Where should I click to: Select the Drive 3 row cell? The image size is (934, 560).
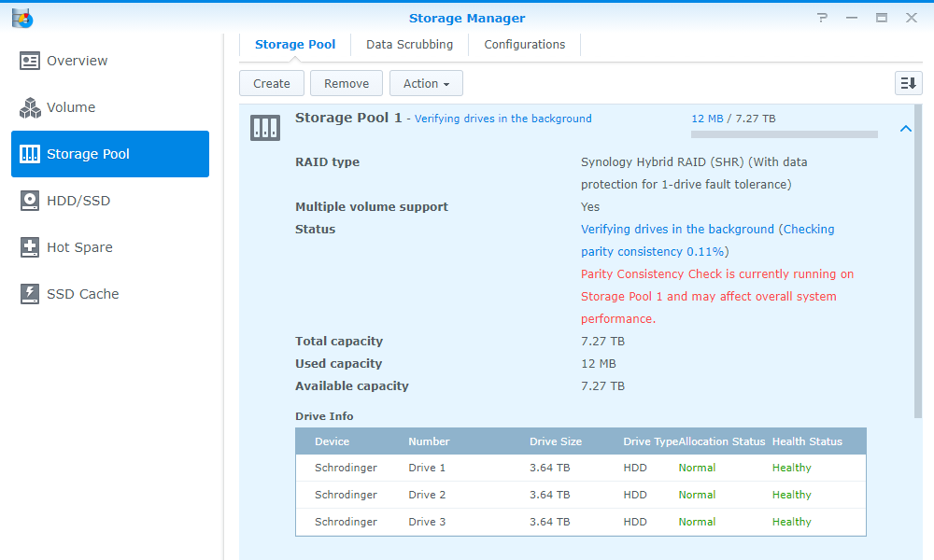click(427, 522)
